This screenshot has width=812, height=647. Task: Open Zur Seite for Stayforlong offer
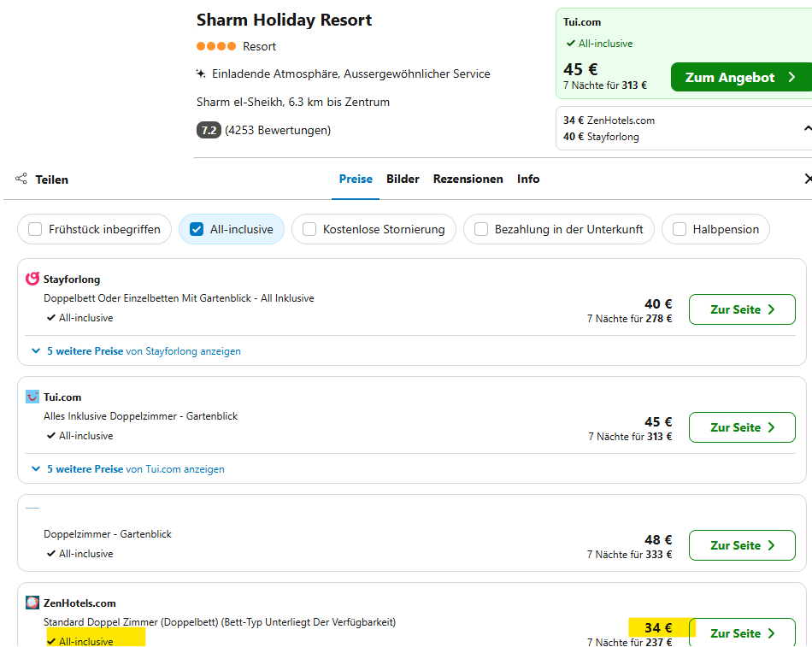pyautogui.click(x=742, y=309)
